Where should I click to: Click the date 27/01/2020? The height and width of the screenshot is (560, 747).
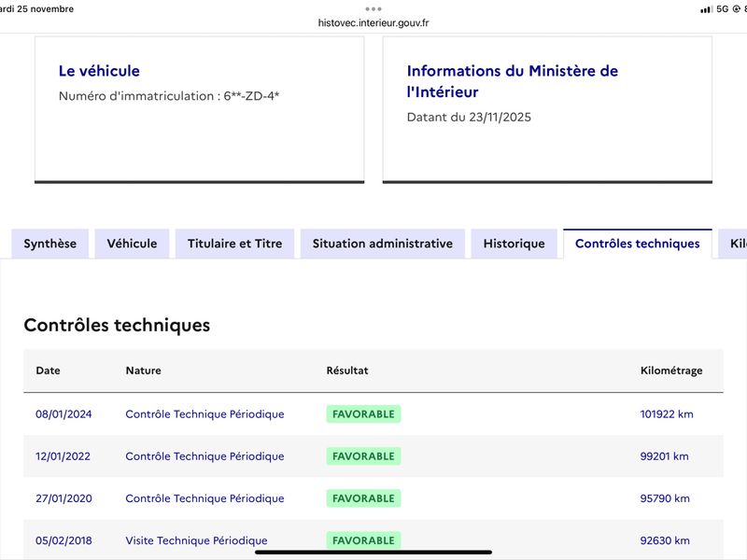point(63,498)
